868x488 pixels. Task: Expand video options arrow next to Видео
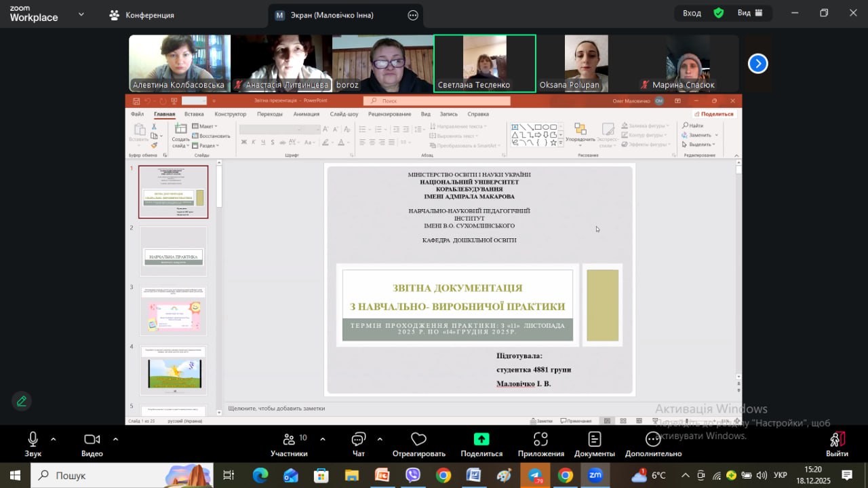(115, 439)
